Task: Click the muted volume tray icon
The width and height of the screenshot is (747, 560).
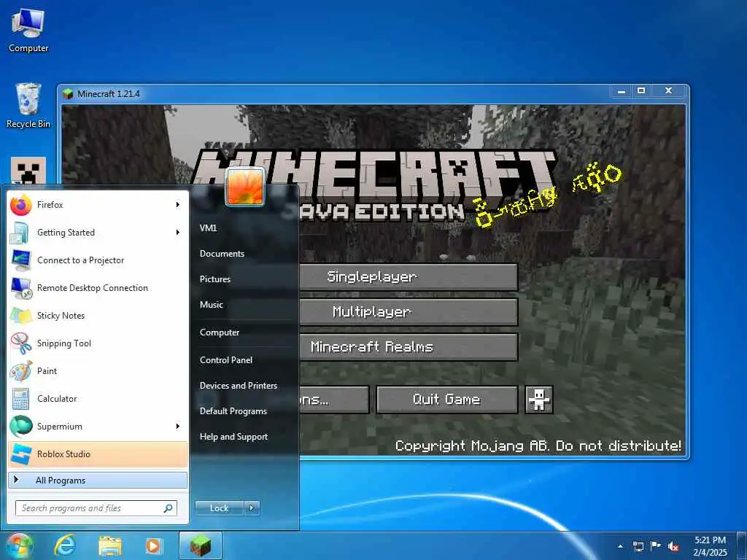Action: coord(673,546)
